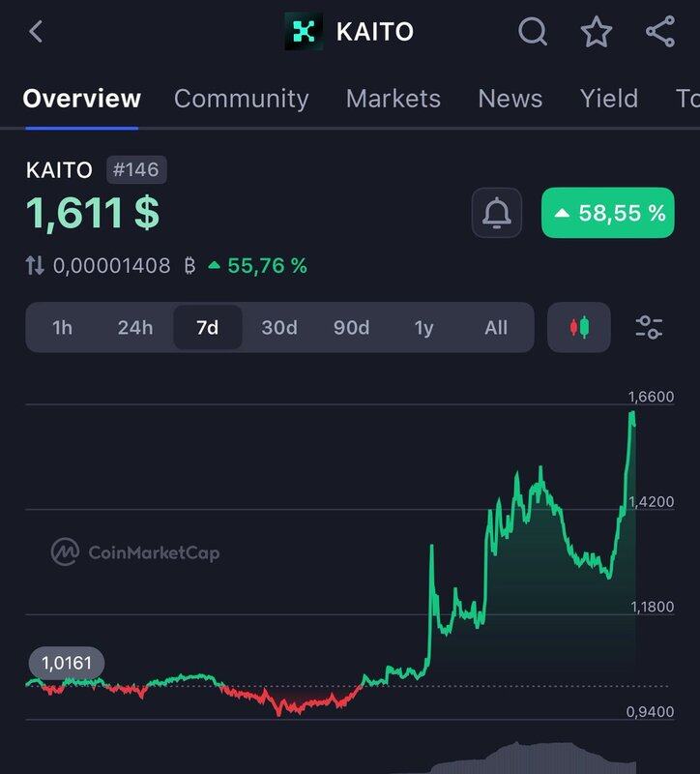The height and width of the screenshot is (774, 700).
Task: Tap the 55,76 % BTC change
Action: pyautogui.click(x=258, y=265)
